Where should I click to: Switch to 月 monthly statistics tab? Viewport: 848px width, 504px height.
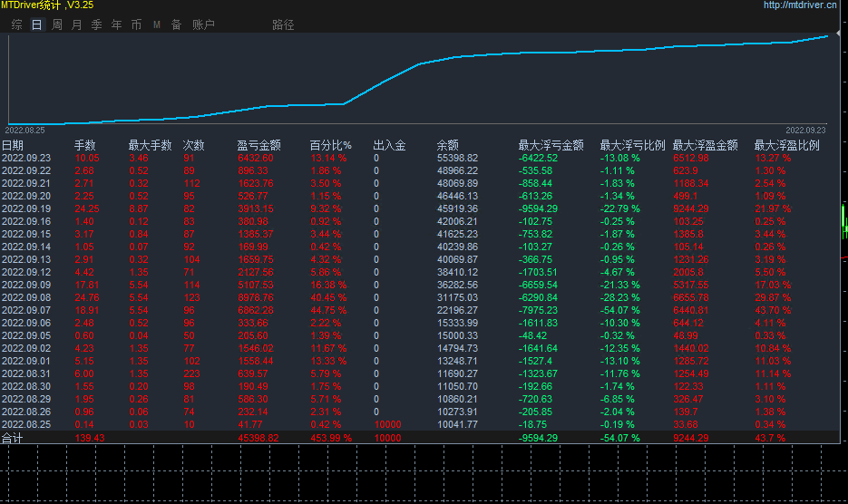76,24
